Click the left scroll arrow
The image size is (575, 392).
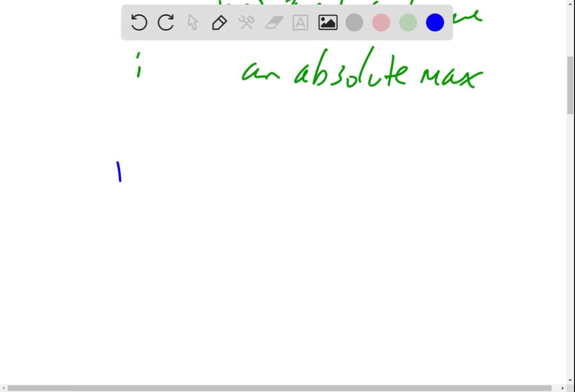coord(3,388)
